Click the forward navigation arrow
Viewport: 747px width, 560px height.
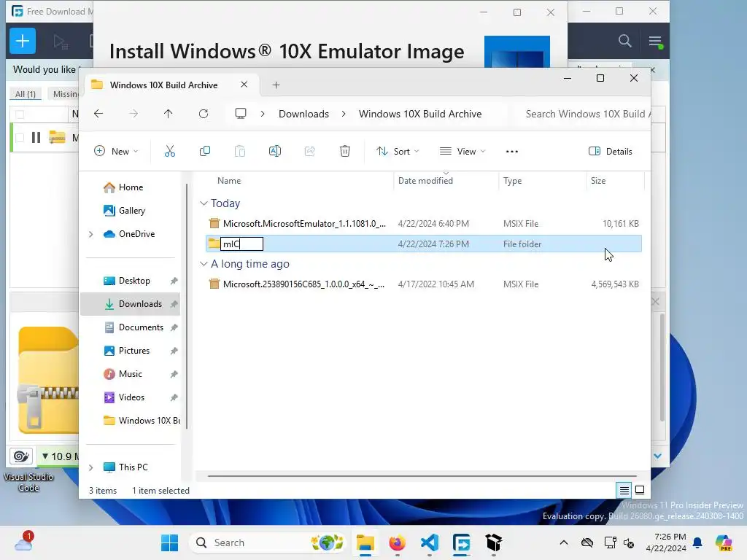134,114
